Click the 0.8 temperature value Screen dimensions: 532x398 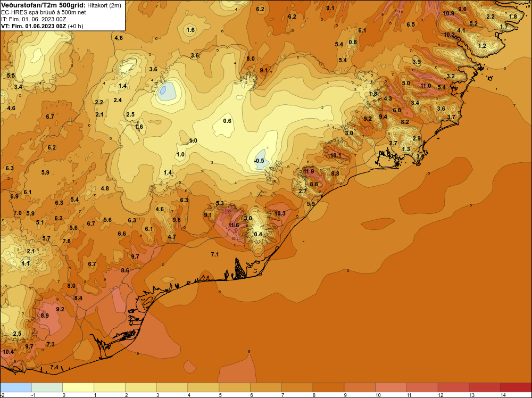coord(353,42)
